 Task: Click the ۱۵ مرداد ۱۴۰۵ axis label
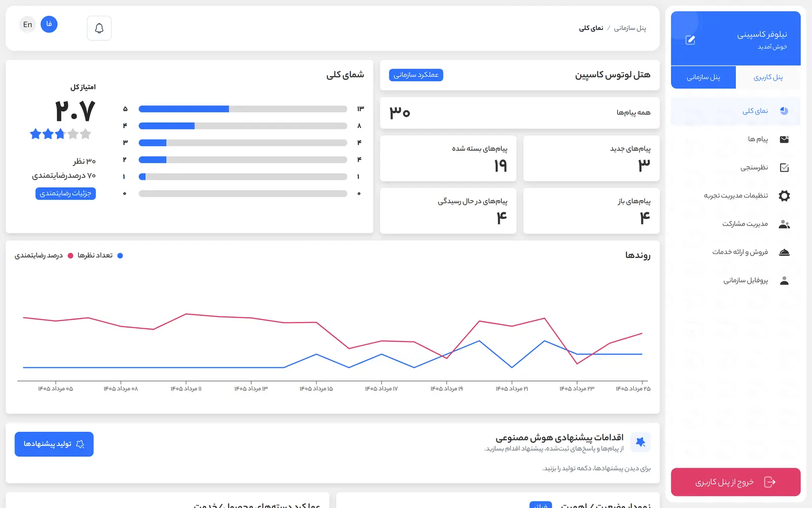coord(316,389)
